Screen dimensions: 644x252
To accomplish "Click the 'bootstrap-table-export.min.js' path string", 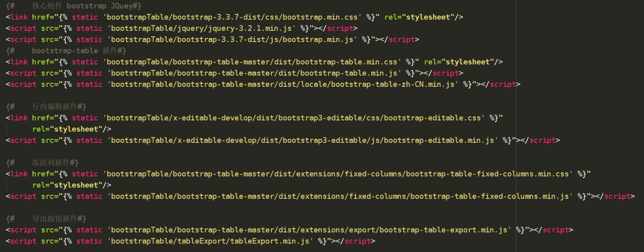I will click(309, 230).
